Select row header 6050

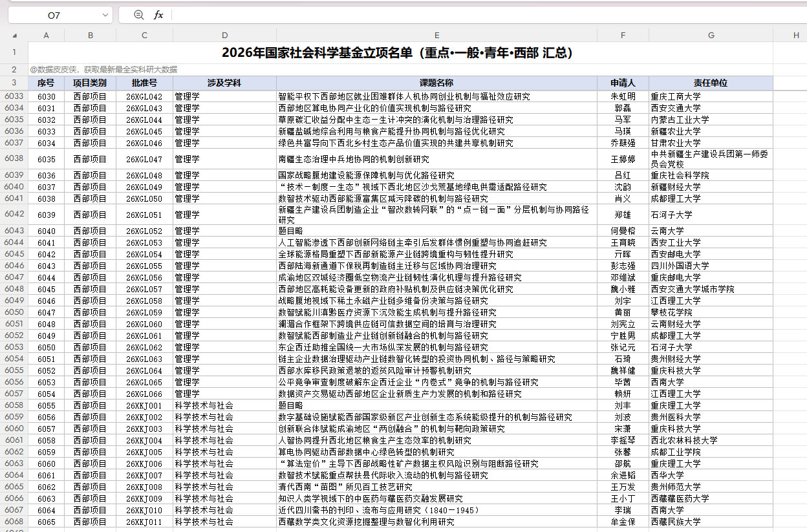(x=14, y=312)
